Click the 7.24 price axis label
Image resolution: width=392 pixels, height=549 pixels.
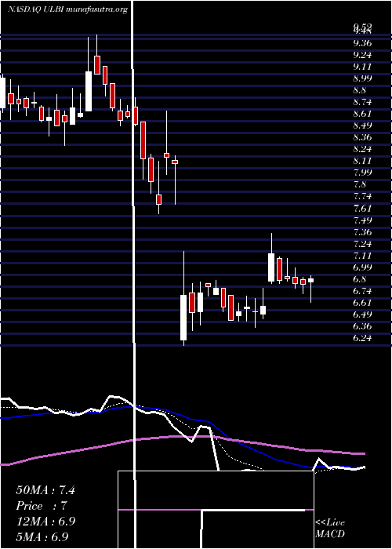362,244
